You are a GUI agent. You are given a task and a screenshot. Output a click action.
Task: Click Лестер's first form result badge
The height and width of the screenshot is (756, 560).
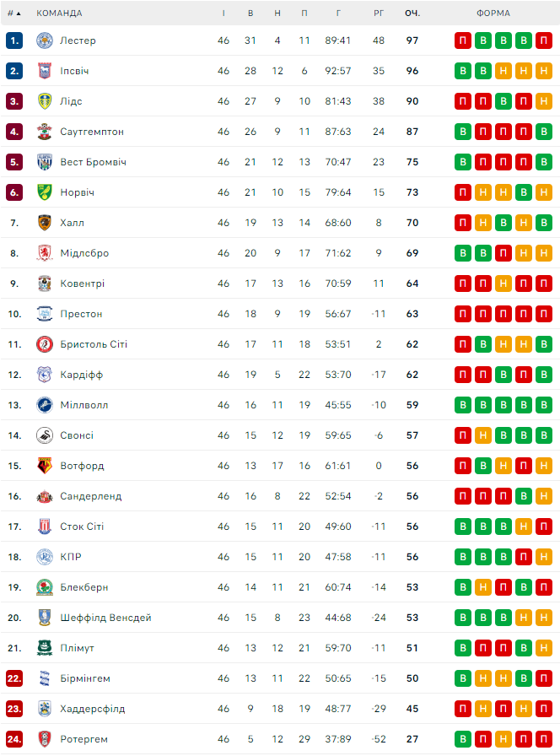463,40
